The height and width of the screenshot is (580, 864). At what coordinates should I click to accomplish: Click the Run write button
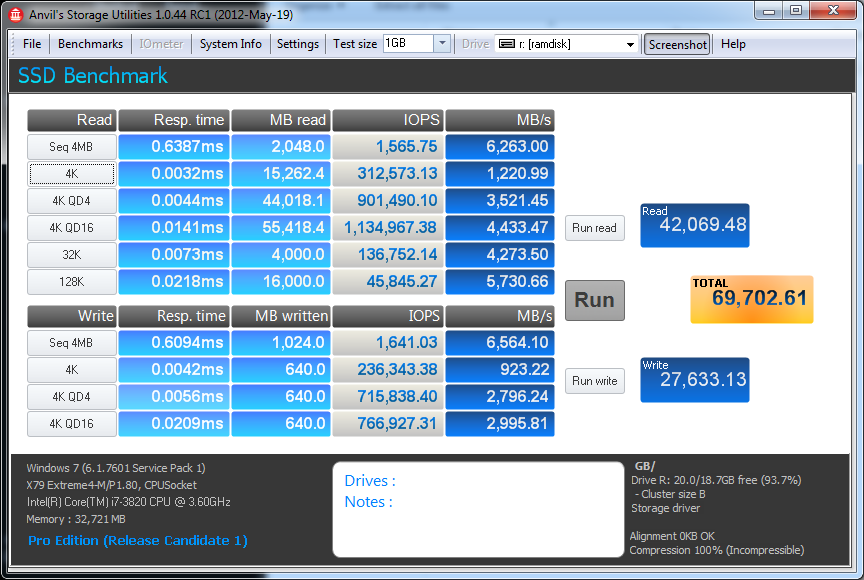[594, 381]
